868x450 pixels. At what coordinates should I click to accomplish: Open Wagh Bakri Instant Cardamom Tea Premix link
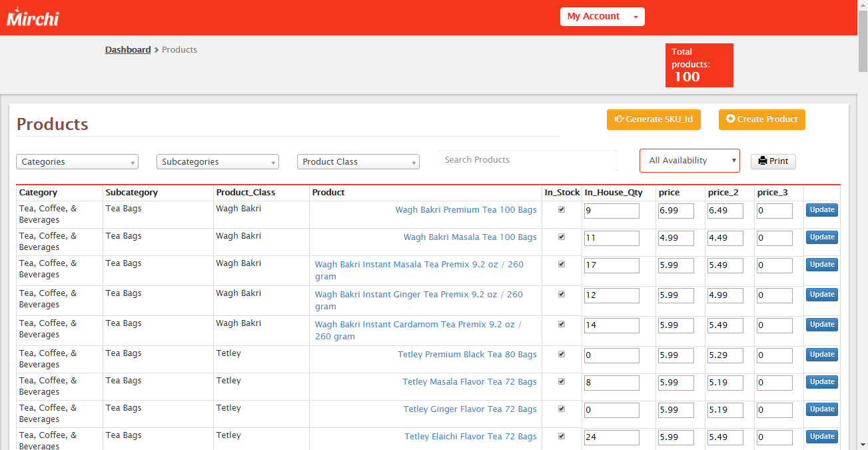pos(418,331)
